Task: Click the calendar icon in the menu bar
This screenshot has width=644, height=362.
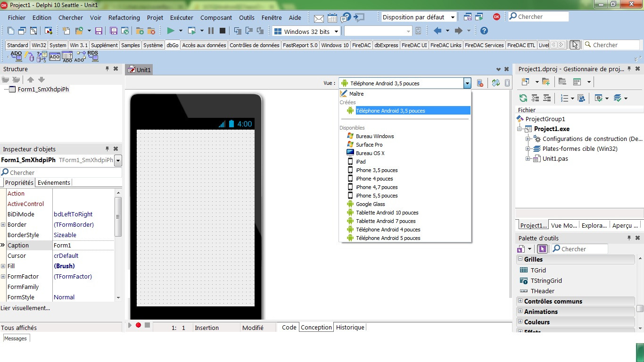Action: coord(332,18)
